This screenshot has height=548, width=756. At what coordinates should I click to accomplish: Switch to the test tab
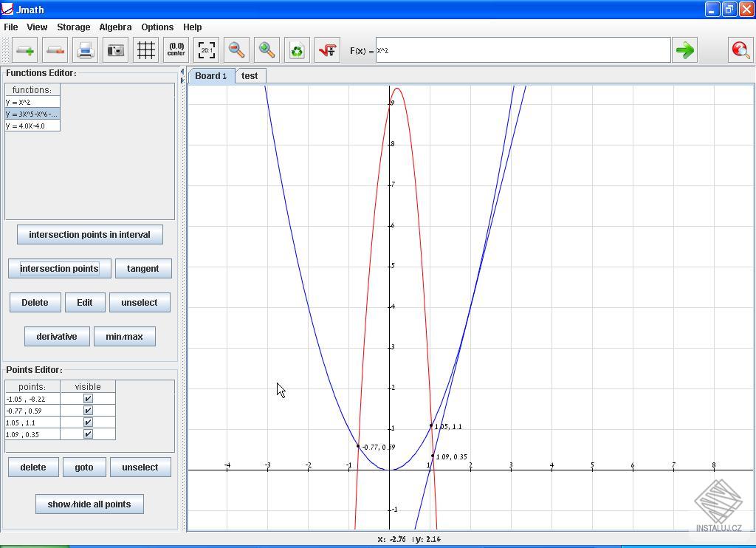click(x=250, y=75)
